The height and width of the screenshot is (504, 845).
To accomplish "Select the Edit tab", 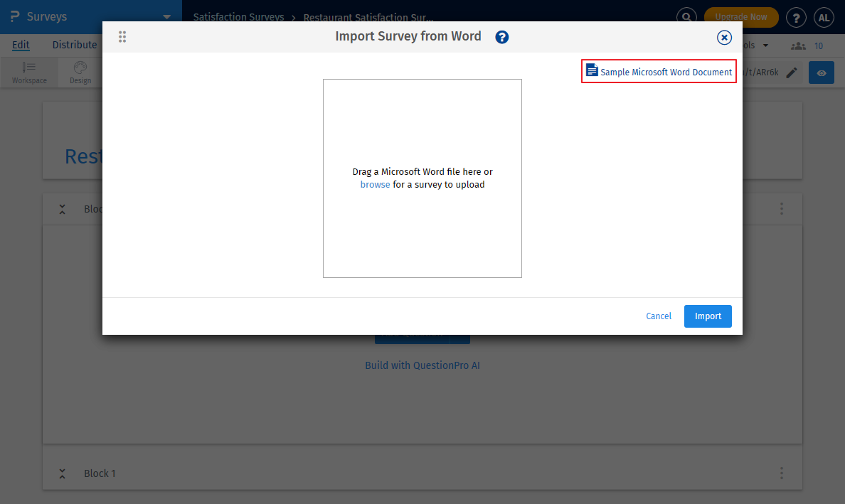I will point(21,44).
